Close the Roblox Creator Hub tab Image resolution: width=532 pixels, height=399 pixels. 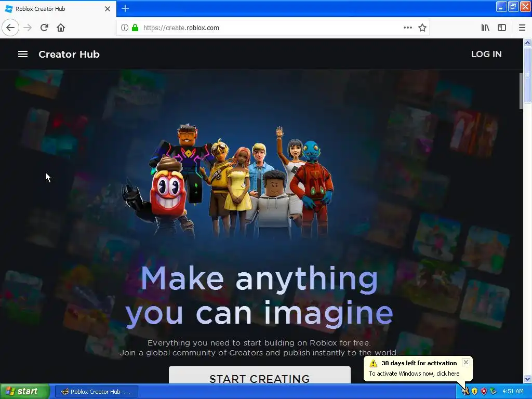tap(107, 9)
